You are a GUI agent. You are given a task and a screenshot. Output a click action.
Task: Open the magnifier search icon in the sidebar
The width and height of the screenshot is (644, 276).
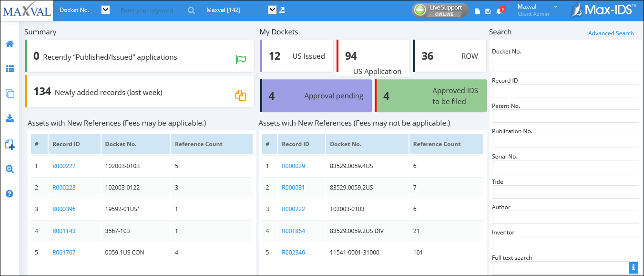(10, 169)
